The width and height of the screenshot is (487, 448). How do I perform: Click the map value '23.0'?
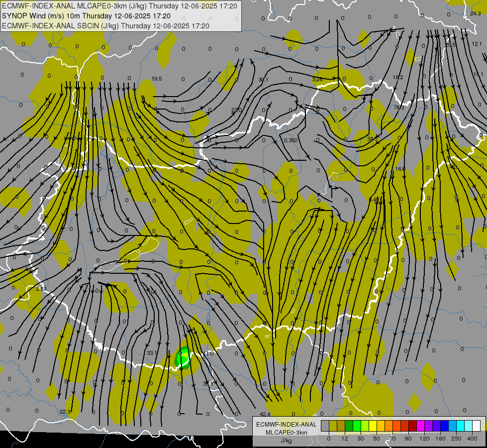[236, 110]
